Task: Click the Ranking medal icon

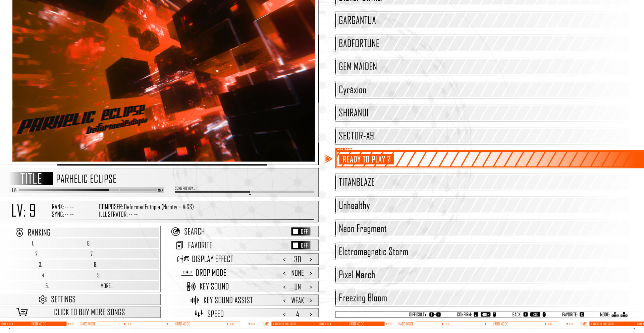Action: [20, 232]
